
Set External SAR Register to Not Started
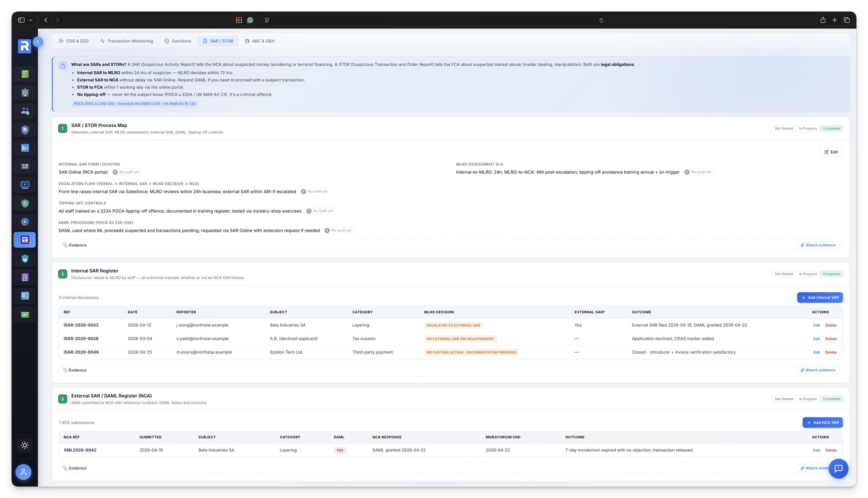point(784,399)
